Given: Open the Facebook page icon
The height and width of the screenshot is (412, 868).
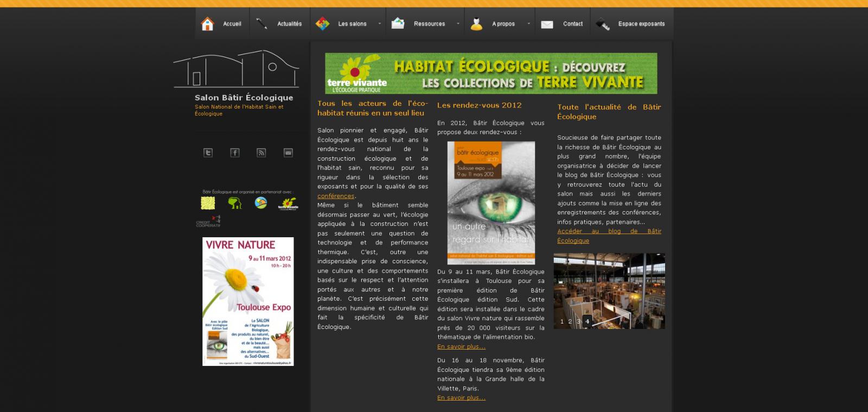Looking at the screenshot, I should tap(234, 153).
